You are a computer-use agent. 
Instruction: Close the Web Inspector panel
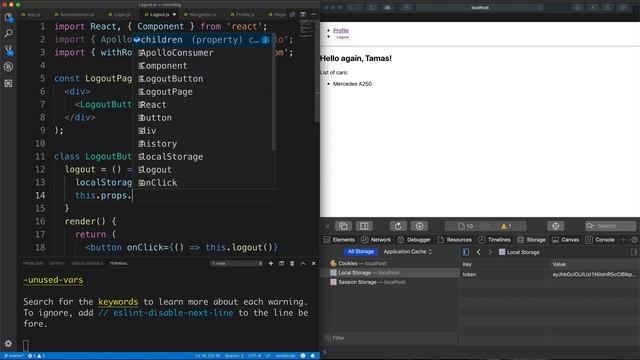click(327, 226)
